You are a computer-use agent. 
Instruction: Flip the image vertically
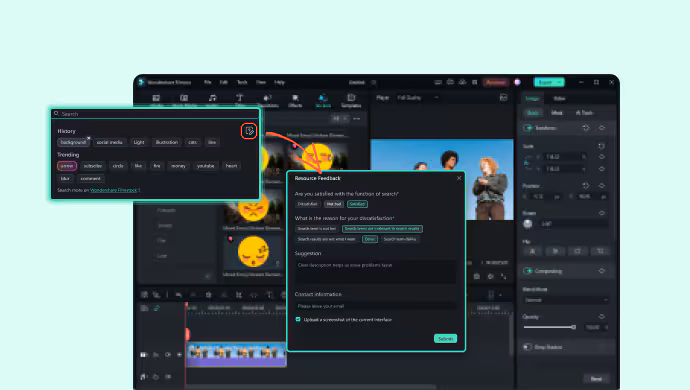coord(555,251)
